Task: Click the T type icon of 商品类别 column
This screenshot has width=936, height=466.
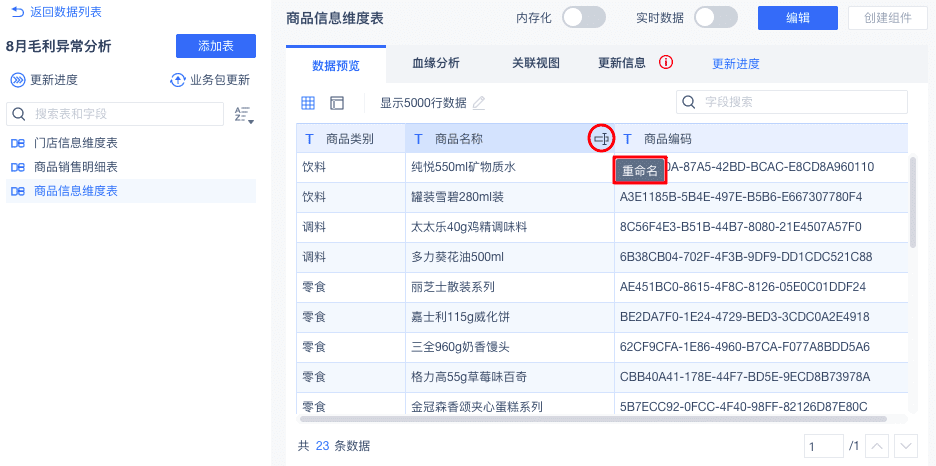Action: [309, 139]
